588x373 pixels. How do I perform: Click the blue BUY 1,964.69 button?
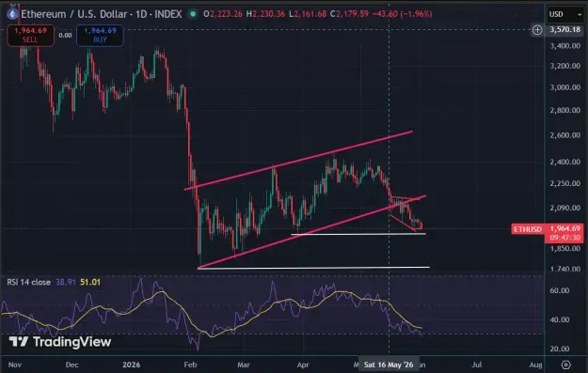click(x=100, y=35)
